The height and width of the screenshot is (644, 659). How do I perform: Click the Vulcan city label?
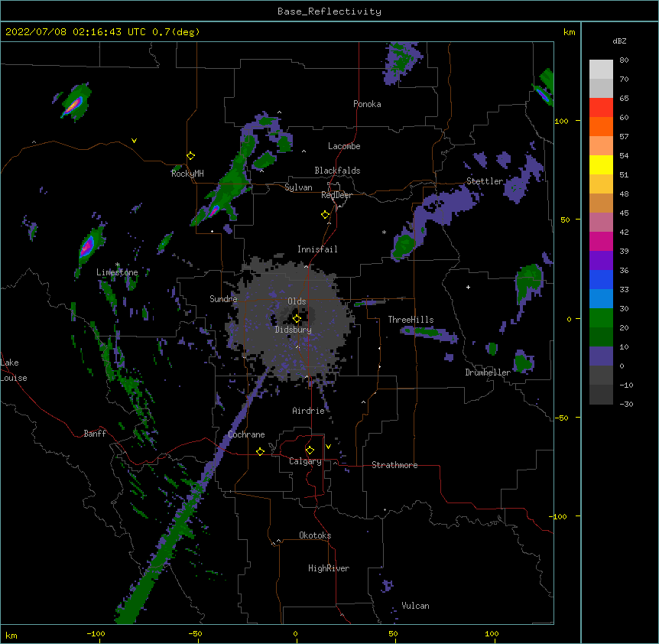click(x=415, y=606)
